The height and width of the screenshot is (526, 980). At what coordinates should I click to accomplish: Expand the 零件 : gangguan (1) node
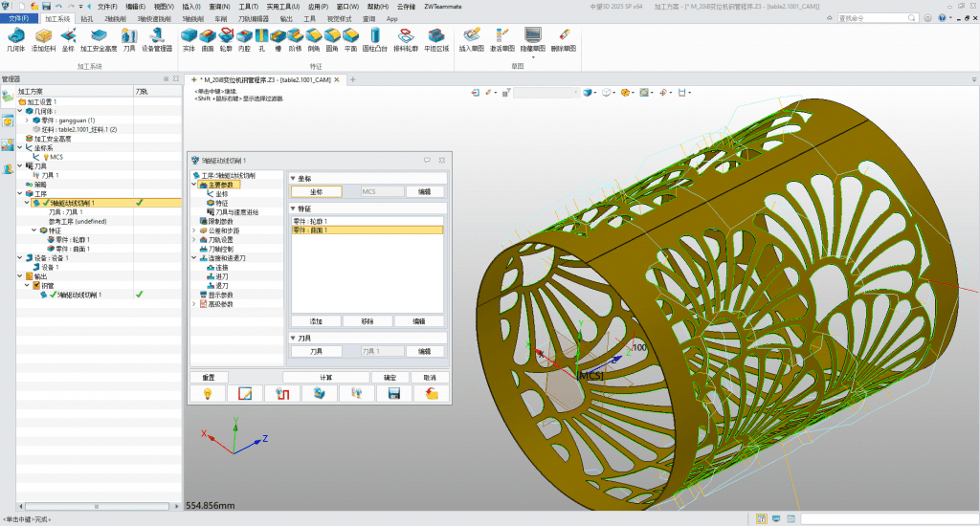[x=27, y=120]
